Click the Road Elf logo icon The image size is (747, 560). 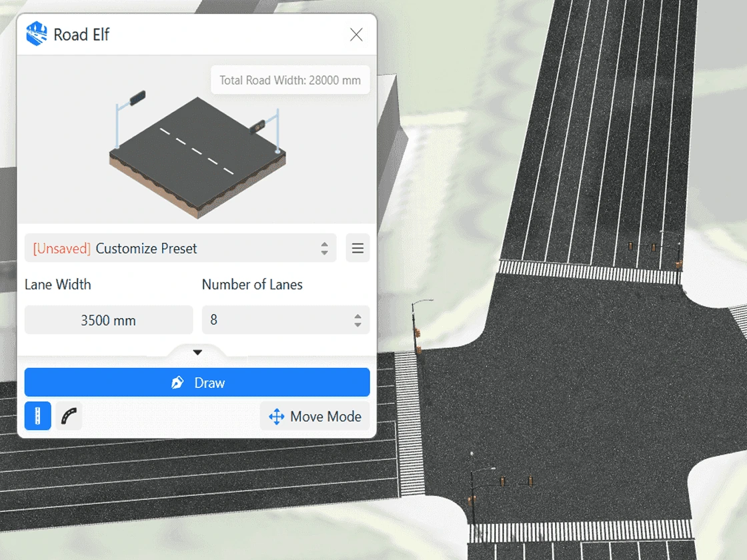(x=37, y=34)
